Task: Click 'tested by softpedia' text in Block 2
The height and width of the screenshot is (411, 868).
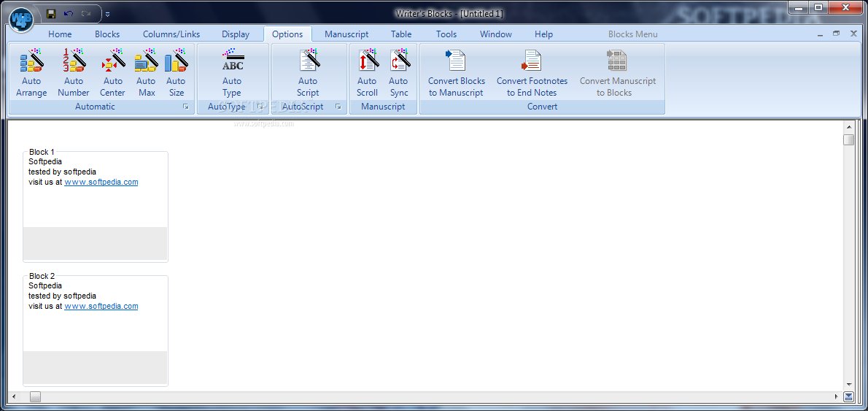Action: tap(63, 296)
